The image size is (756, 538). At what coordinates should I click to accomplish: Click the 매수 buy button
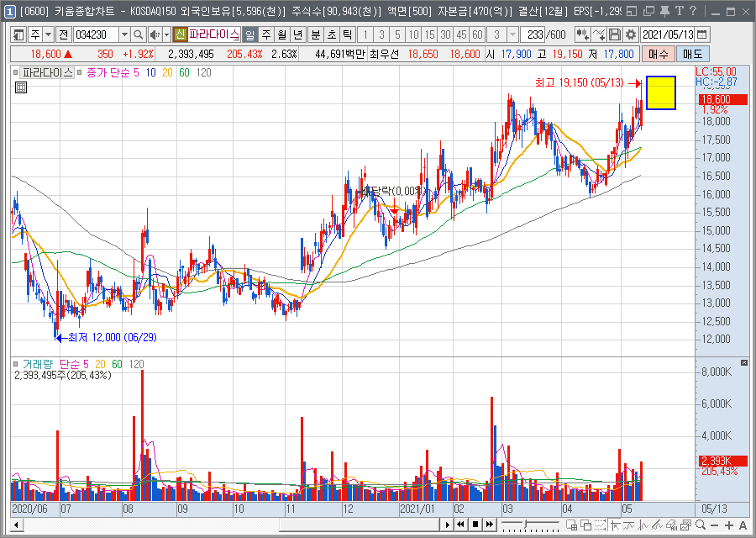pos(658,54)
